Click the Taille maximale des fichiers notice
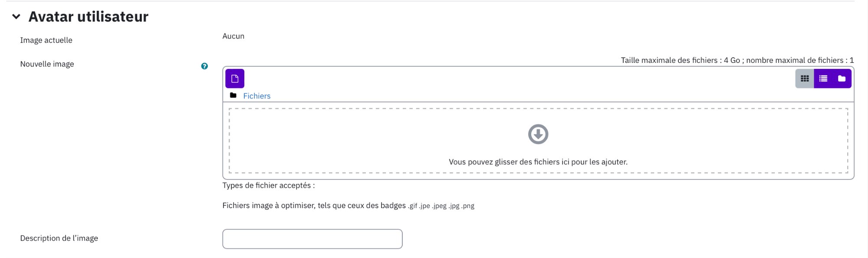Image resolution: width=868 pixels, height=258 pixels. coord(737,60)
